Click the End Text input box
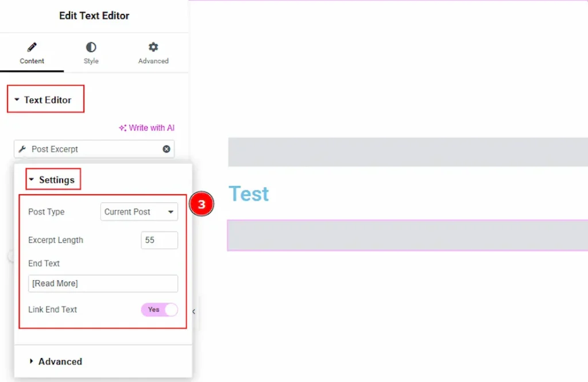 pos(103,284)
